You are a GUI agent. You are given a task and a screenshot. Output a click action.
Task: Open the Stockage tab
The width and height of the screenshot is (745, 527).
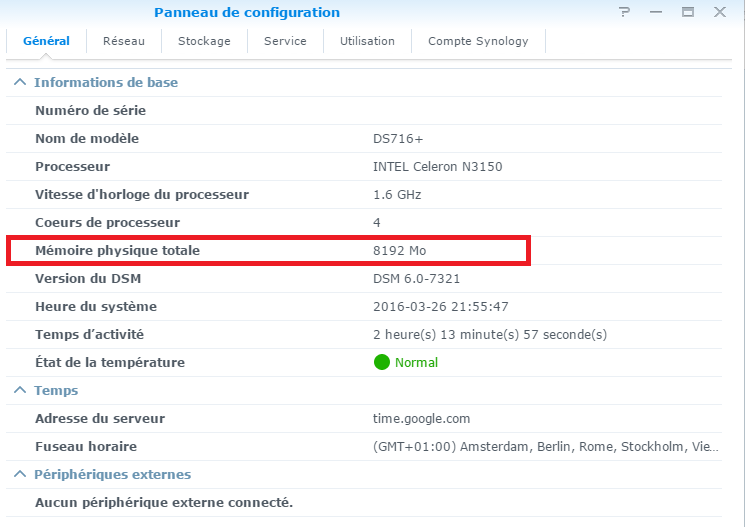coord(204,41)
